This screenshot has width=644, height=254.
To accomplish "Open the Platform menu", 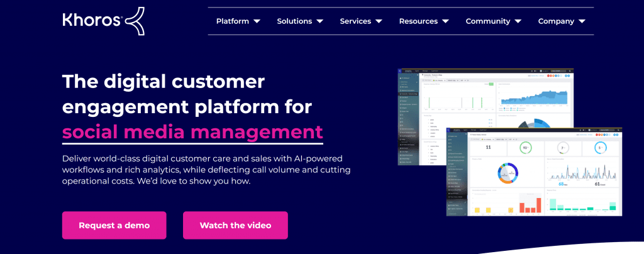I will coord(233,21).
